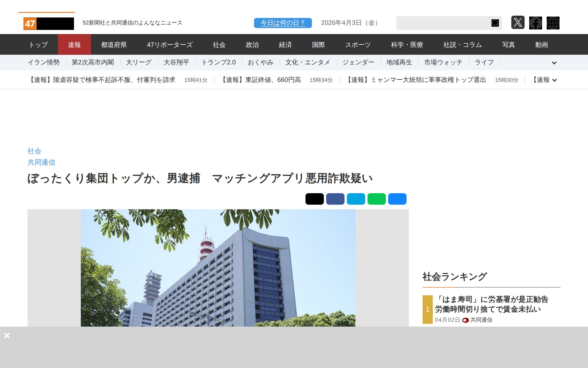Click the 47NEWS logo
Screen dimensions: 588x368
(48, 24)
